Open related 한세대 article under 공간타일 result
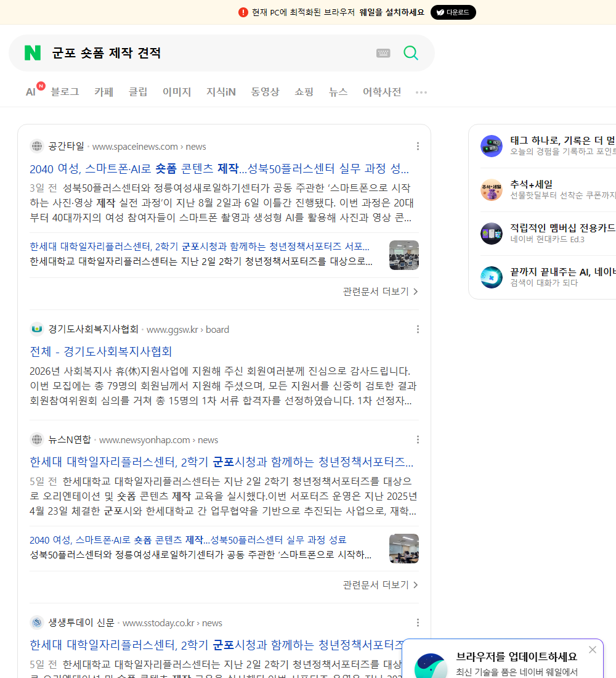616x678 pixels. [x=200, y=246]
